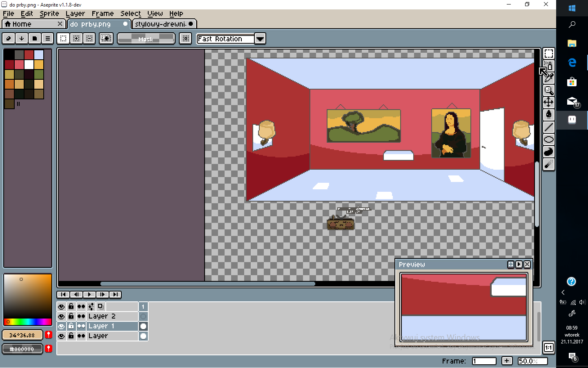This screenshot has height=368, width=588.
Task: Select the Line tool
Action: coord(548,127)
